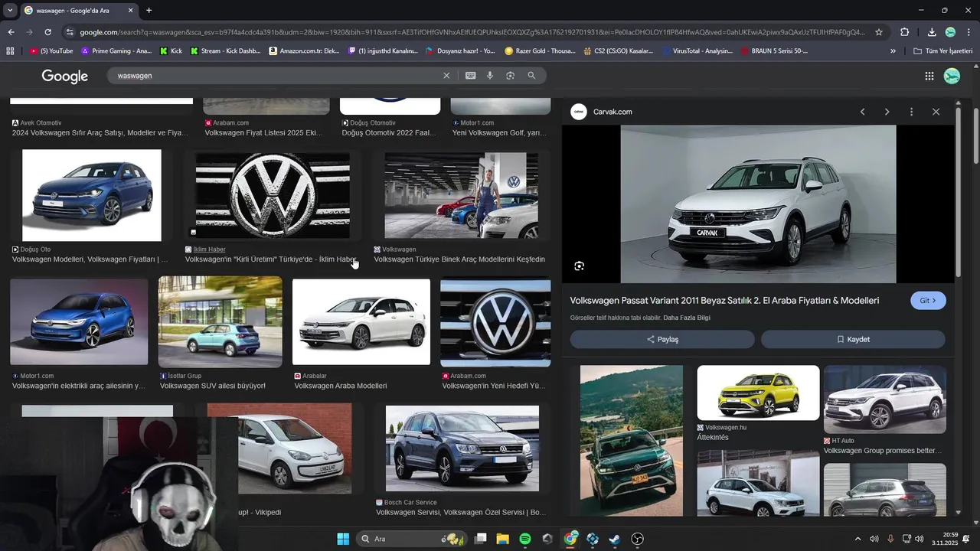This screenshot has width=980, height=551.
Task: Open the Chrome apps shortcut in bookmarks bar
Action: [10, 51]
